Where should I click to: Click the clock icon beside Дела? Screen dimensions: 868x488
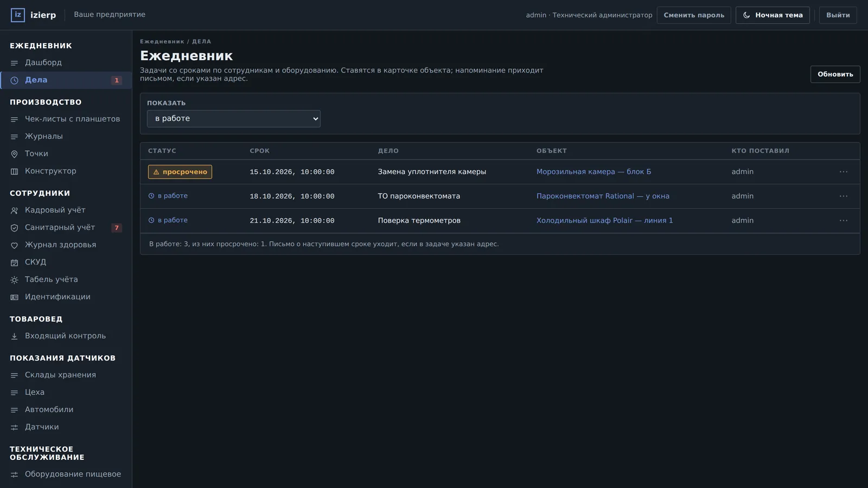pos(15,80)
